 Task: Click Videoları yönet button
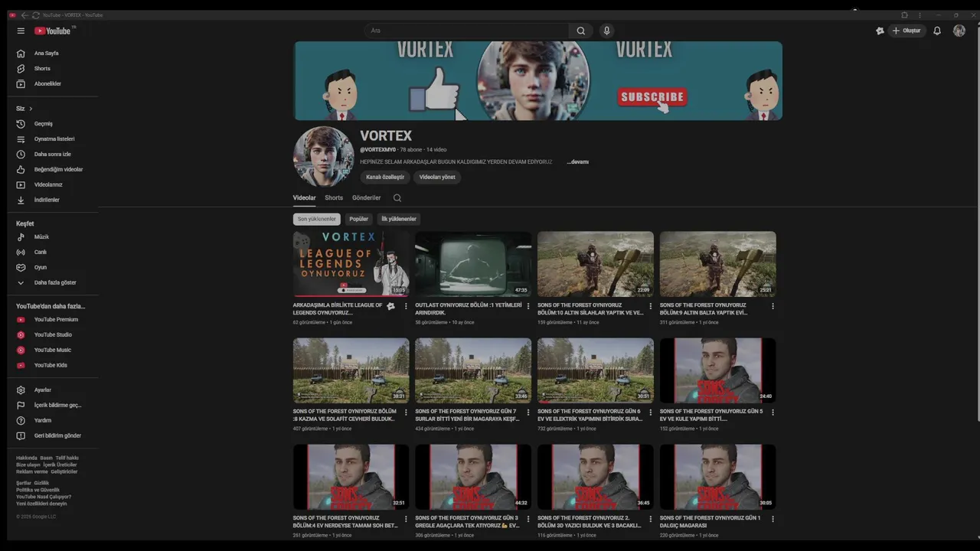coord(437,178)
